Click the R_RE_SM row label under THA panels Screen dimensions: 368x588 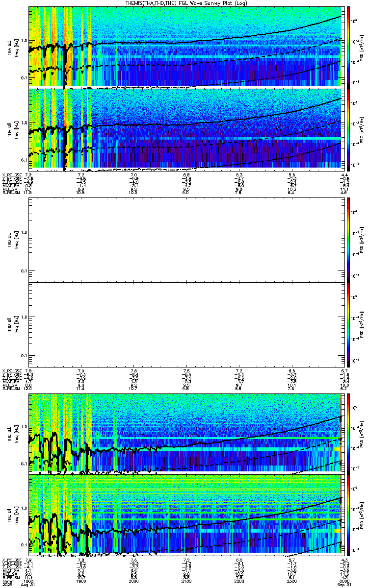[10, 193]
